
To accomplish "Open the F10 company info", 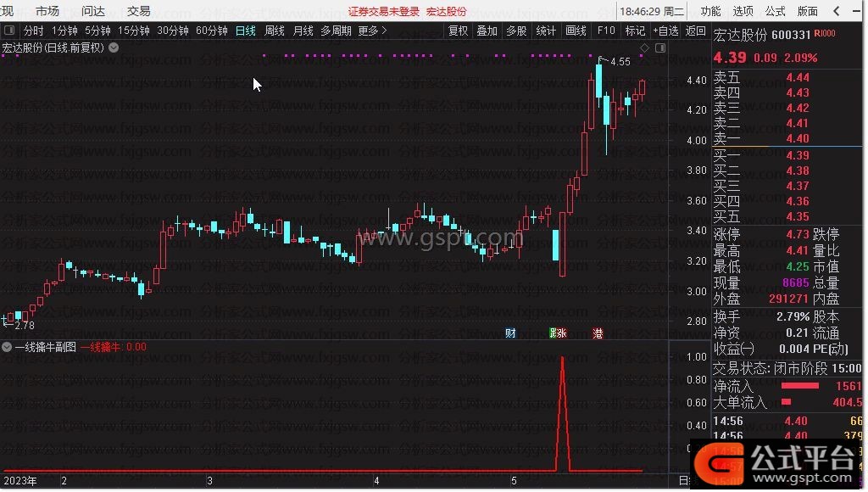I will (x=606, y=31).
